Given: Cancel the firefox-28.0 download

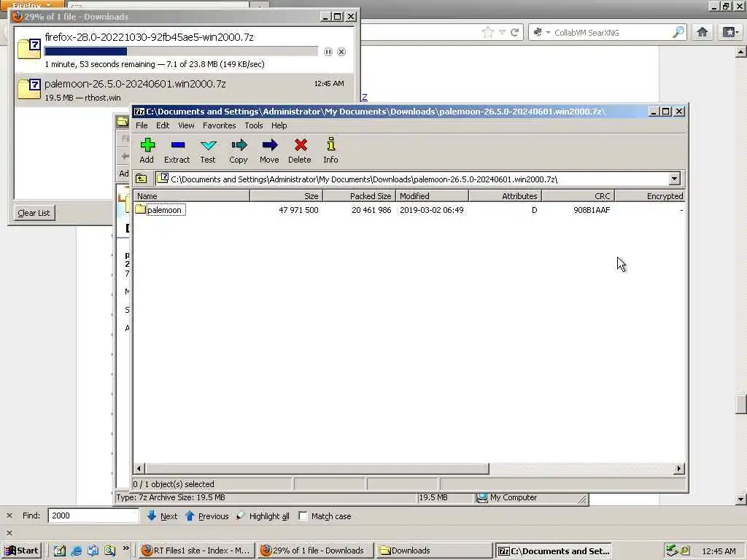Looking at the screenshot, I should click(x=341, y=52).
